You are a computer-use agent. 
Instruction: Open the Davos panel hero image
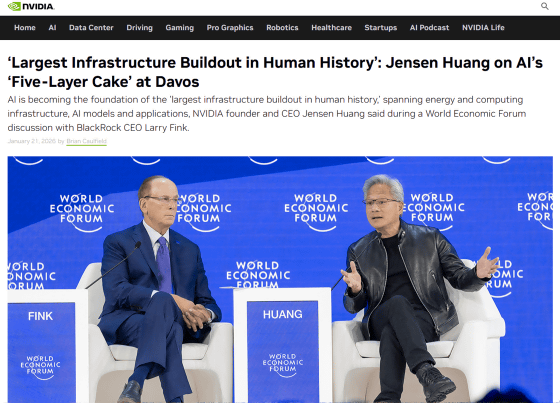(x=280, y=279)
